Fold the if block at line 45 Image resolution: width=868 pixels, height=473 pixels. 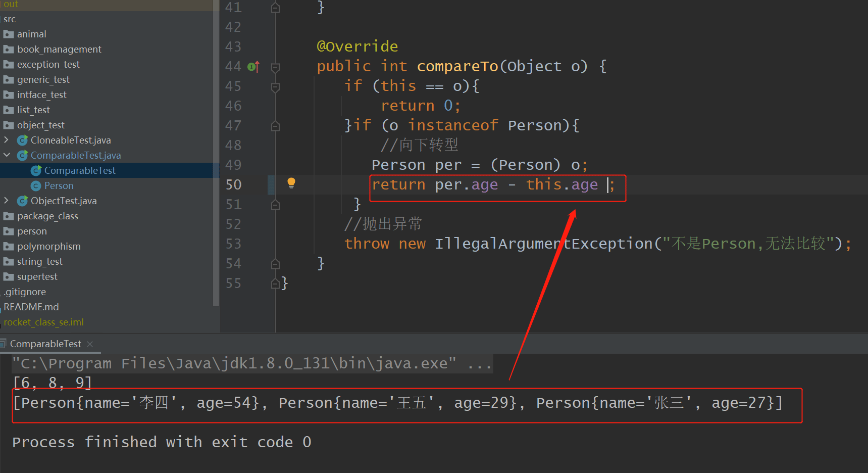click(x=275, y=87)
